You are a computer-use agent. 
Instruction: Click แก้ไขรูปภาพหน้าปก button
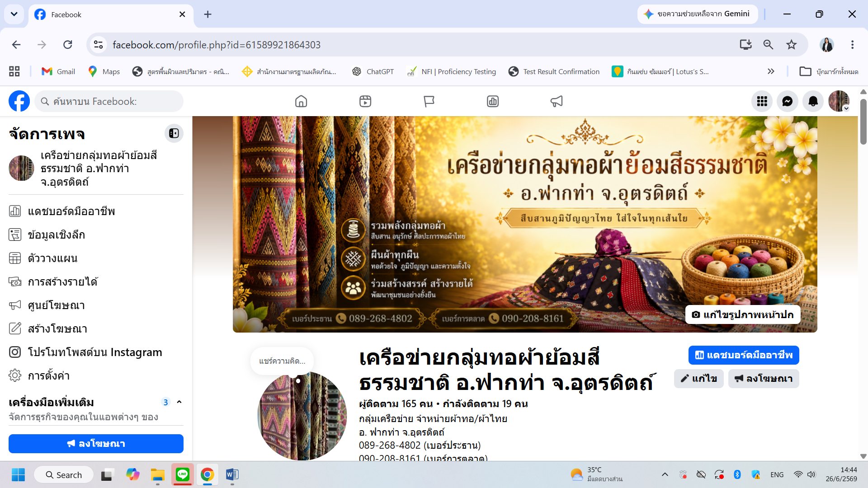tap(743, 314)
